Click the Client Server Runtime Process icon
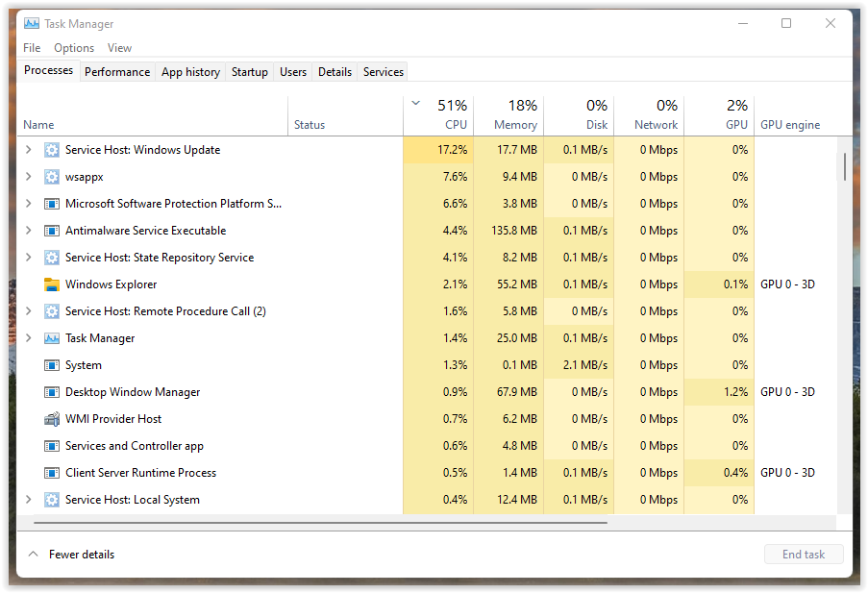868x593 pixels. [x=52, y=473]
